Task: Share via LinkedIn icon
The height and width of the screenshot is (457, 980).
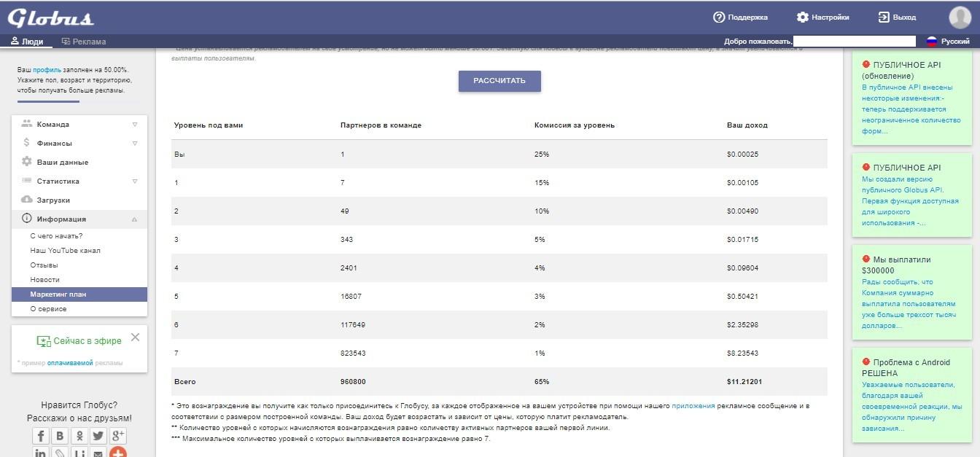Action: pyautogui.click(x=41, y=453)
